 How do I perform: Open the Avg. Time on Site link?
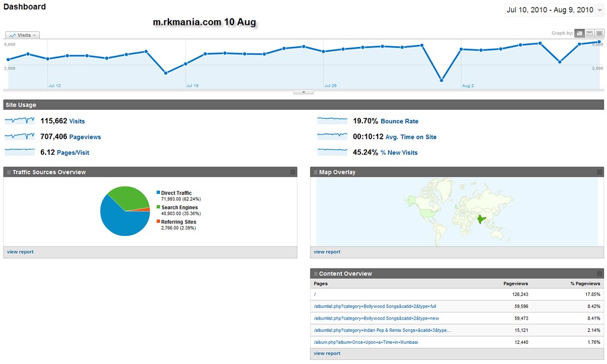coord(411,137)
